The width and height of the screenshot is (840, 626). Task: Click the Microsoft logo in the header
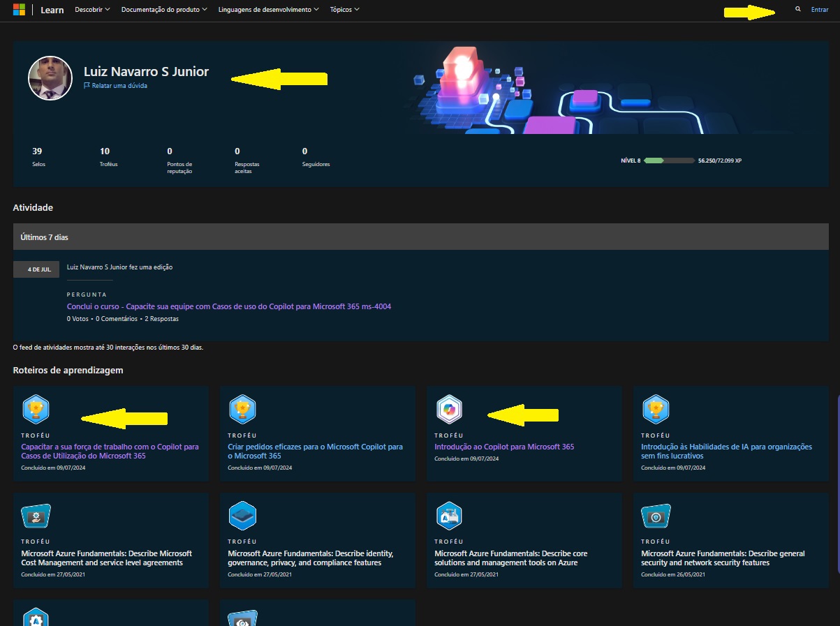tap(20, 10)
